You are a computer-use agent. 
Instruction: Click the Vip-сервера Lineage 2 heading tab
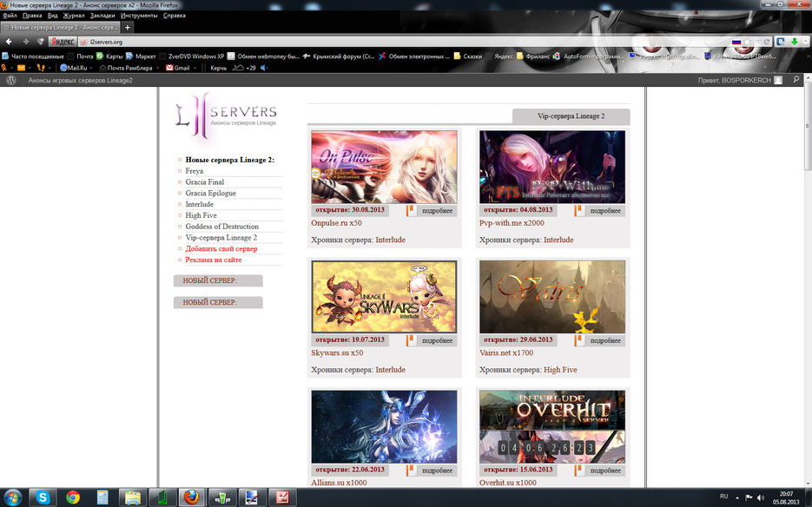click(571, 116)
